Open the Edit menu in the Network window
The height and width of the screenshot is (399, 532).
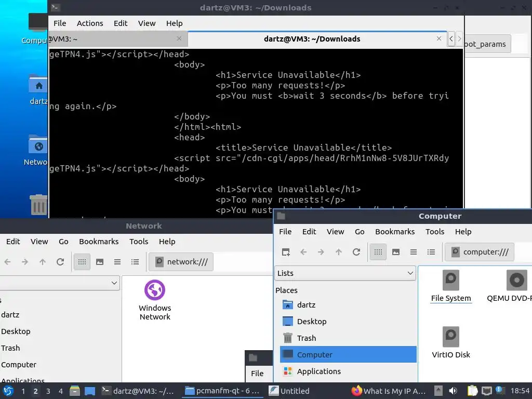(13, 242)
